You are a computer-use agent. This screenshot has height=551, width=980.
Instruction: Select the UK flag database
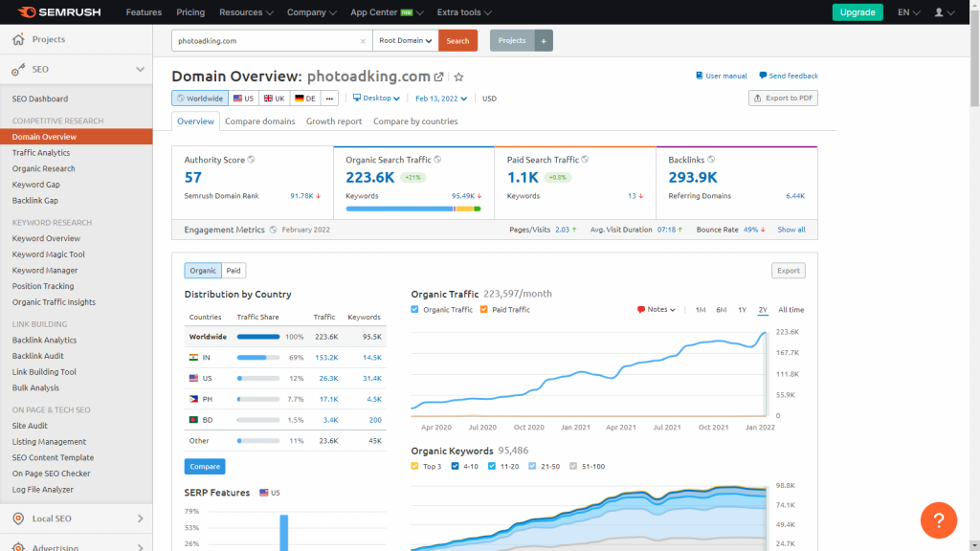click(274, 99)
